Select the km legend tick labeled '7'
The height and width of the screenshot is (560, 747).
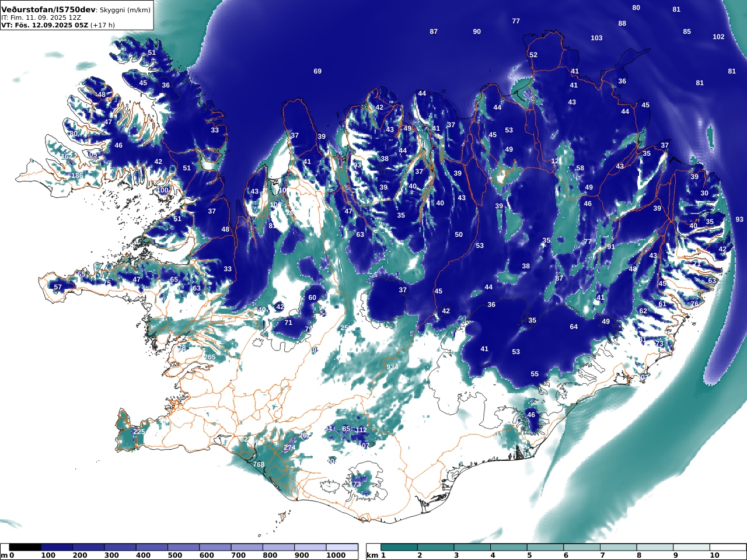coord(602,556)
